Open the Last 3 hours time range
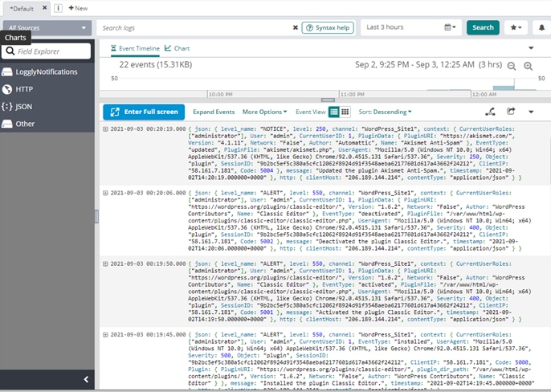551x392 pixels. [x=410, y=27]
